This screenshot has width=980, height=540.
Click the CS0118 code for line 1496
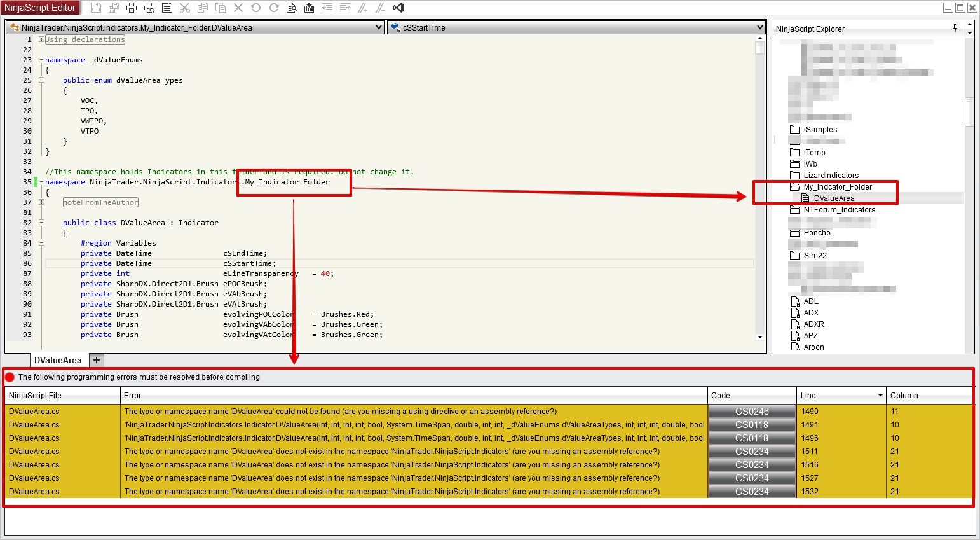pos(752,438)
